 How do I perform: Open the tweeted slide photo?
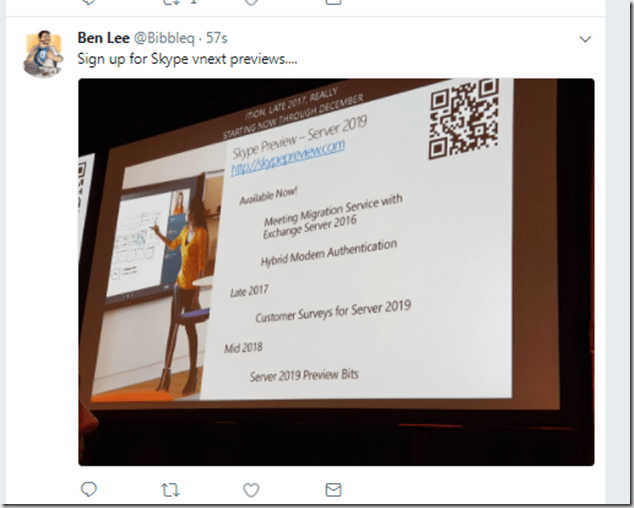click(x=336, y=272)
